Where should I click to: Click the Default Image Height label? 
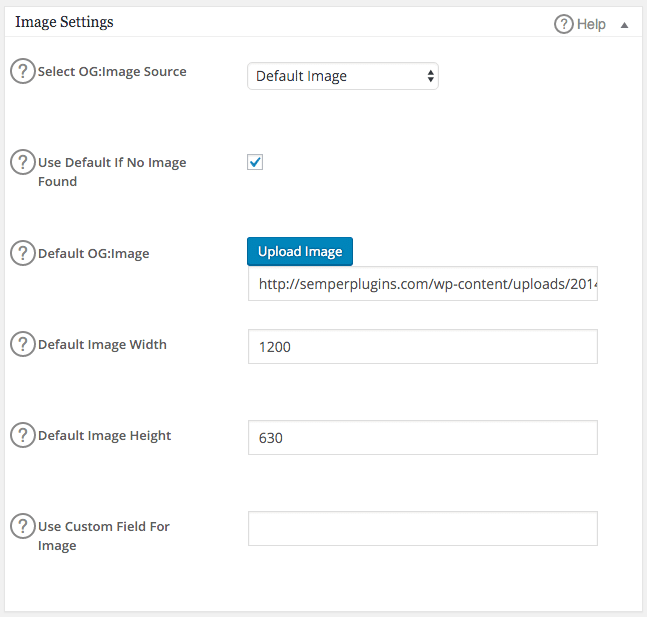(x=104, y=435)
